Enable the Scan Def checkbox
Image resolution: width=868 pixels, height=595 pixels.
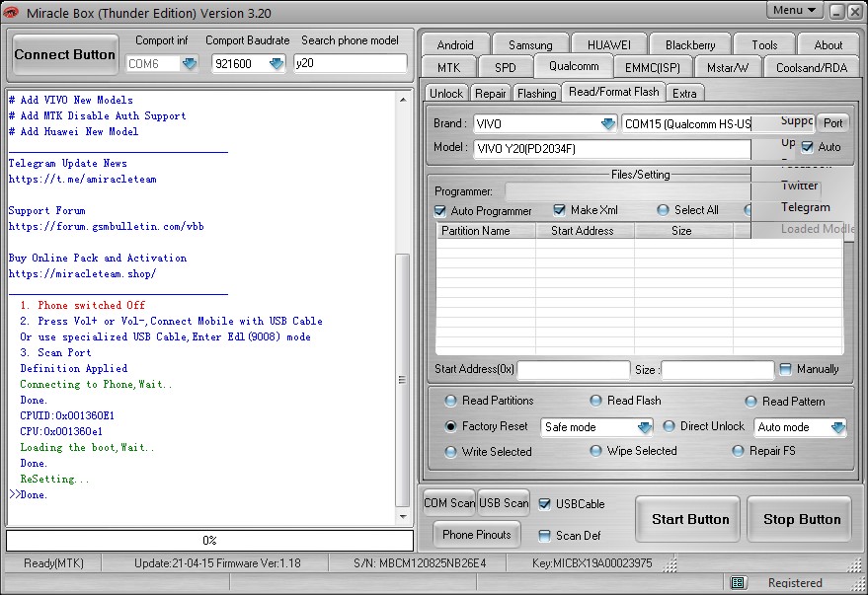click(x=545, y=535)
